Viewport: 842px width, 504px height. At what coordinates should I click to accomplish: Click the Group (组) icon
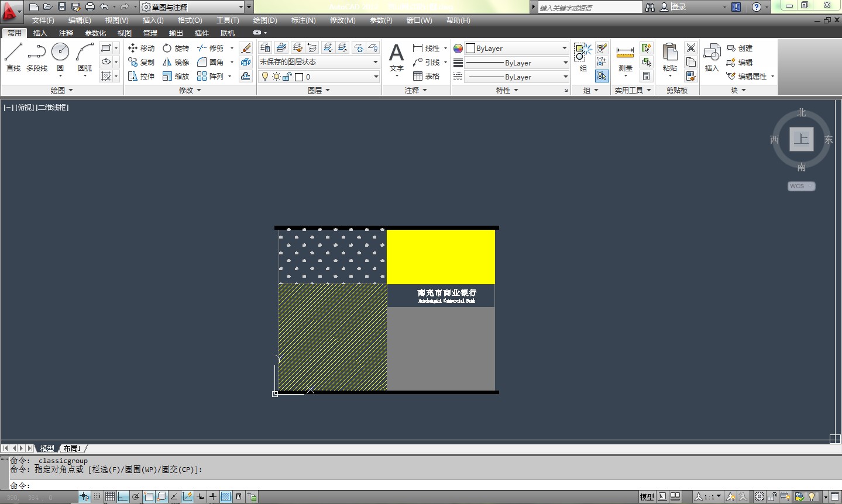click(583, 57)
